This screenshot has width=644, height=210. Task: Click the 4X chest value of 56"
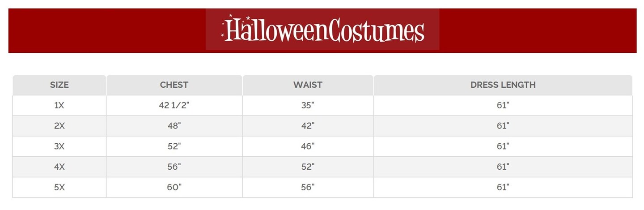click(174, 167)
